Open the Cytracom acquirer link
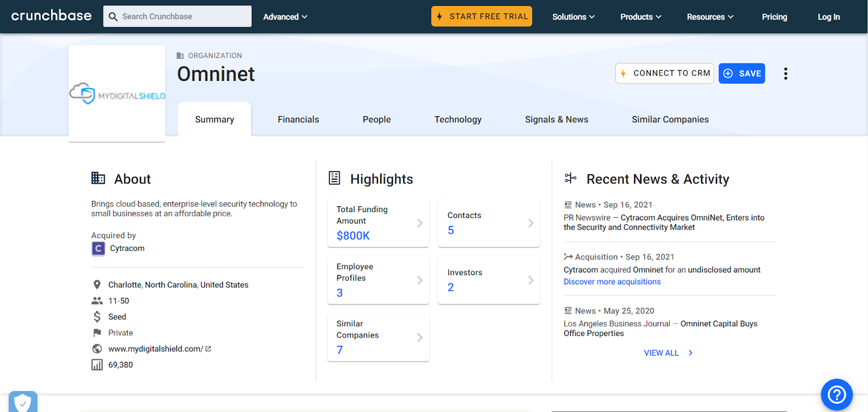This screenshot has height=412, width=868. (x=127, y=248)
